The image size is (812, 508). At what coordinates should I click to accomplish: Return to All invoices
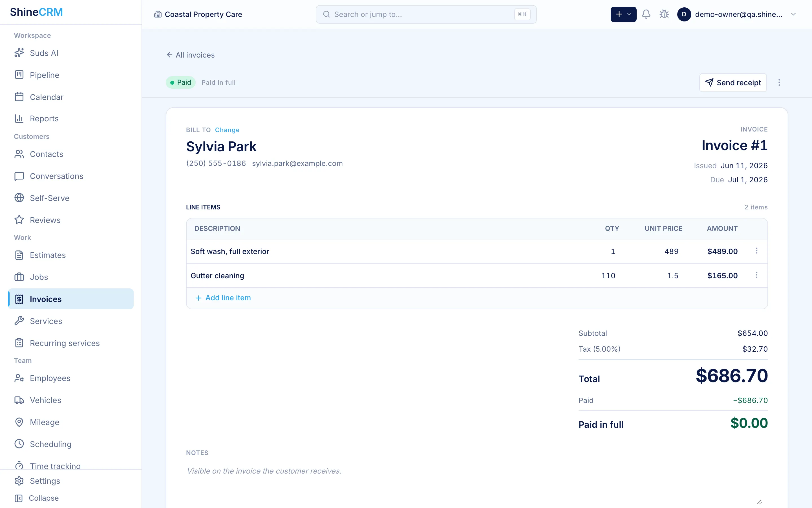click(191, 55)
